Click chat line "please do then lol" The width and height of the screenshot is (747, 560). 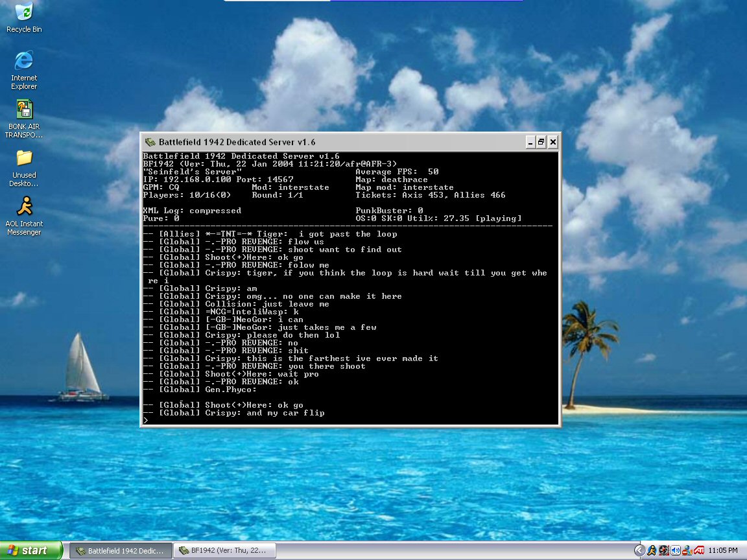coord(241,335)
